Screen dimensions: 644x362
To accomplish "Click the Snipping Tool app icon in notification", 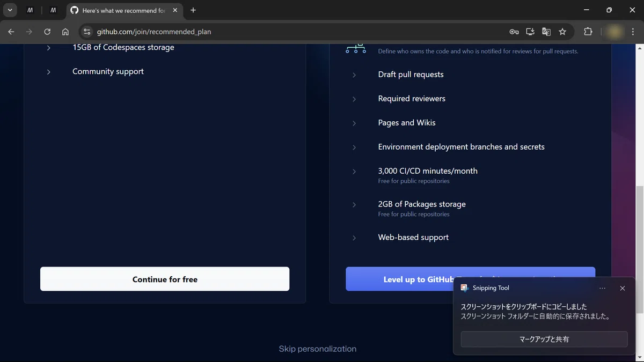I will coord(465,288).
